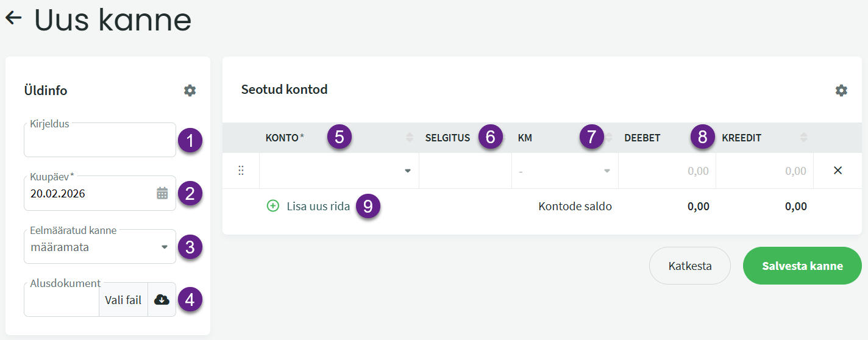The image size is (868, 340).
Task: Click the Vali fail button
Action: click(x=123, y=300)
